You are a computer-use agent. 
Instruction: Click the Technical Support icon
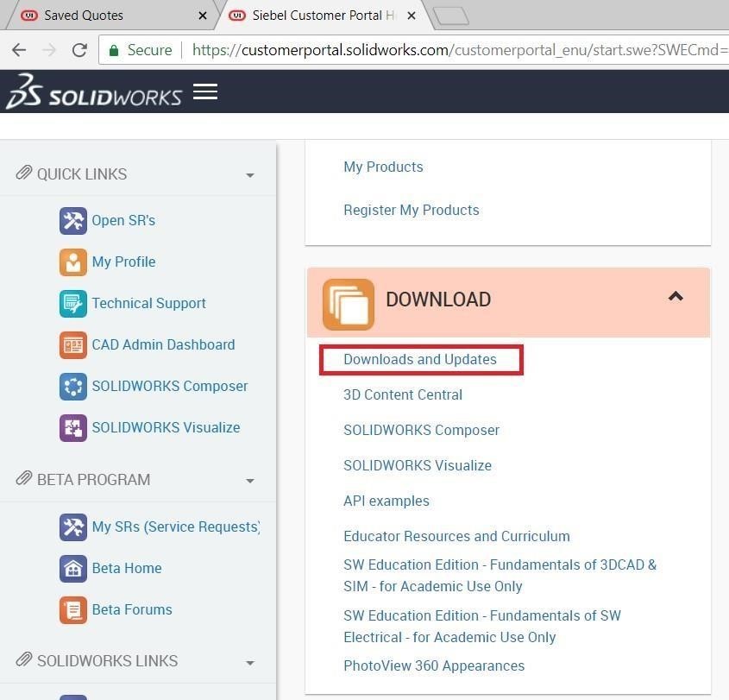tap(73, 304)
